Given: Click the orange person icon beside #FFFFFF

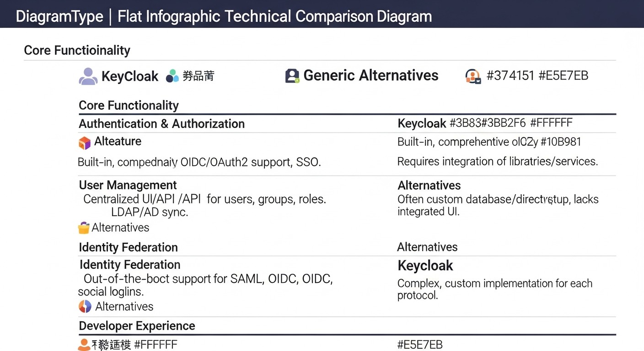Looking at the screenshot, I should coord(84,345).
